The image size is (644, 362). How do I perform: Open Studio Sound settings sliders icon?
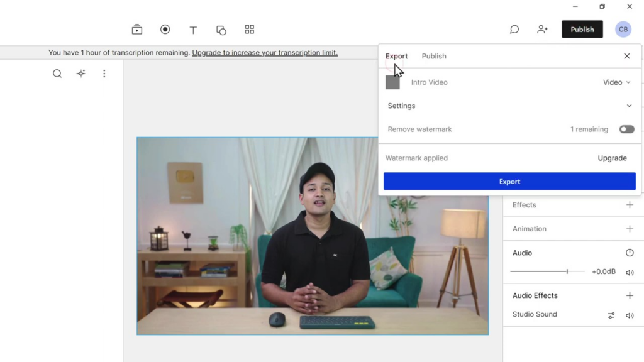click(x=611, y=315)
